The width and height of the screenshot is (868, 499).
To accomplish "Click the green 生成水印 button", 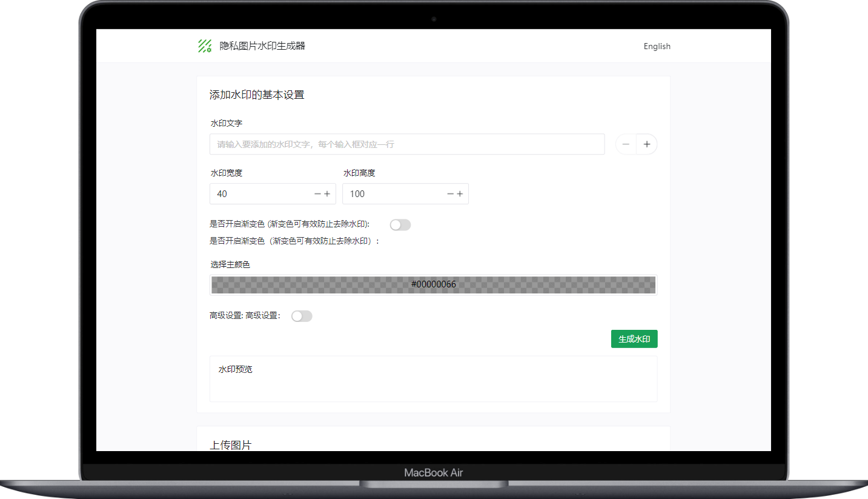I will coord(634,339).
